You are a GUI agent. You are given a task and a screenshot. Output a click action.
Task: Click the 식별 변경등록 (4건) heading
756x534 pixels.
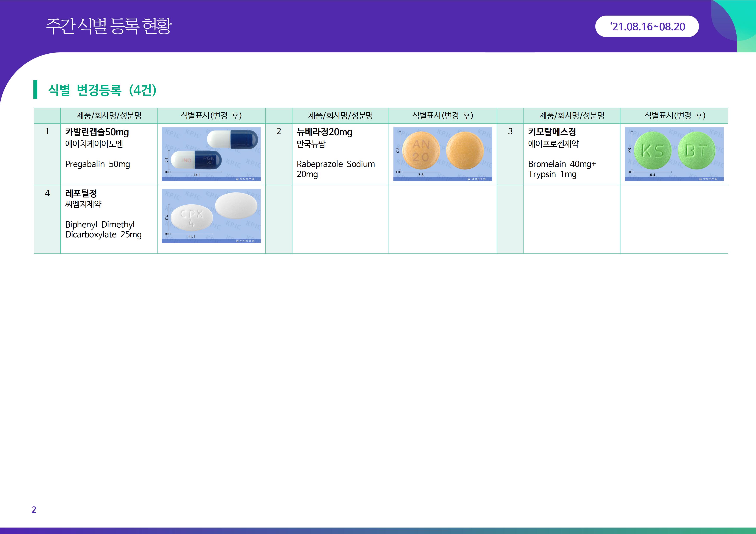(x=102, y=90)
